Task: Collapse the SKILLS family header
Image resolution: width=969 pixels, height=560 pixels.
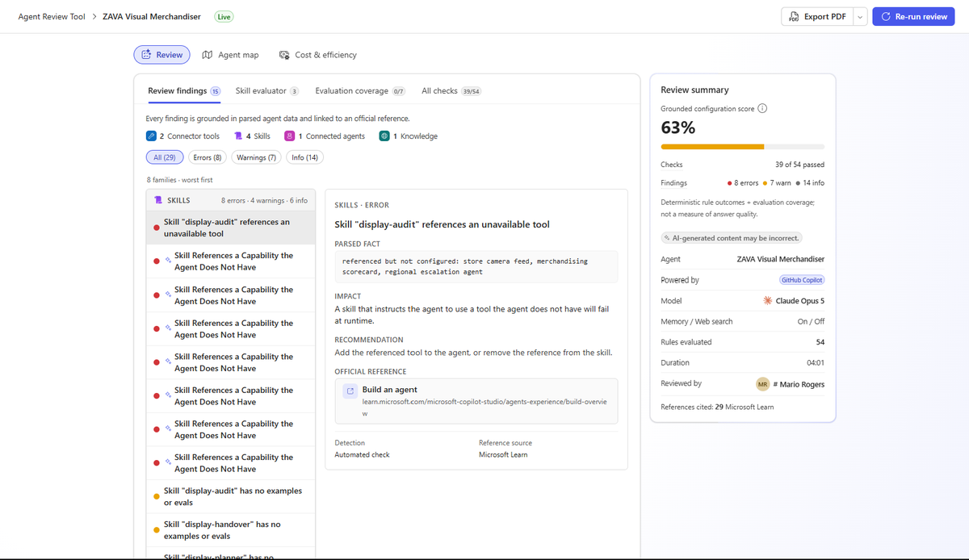Action: [x=231, y=200]
